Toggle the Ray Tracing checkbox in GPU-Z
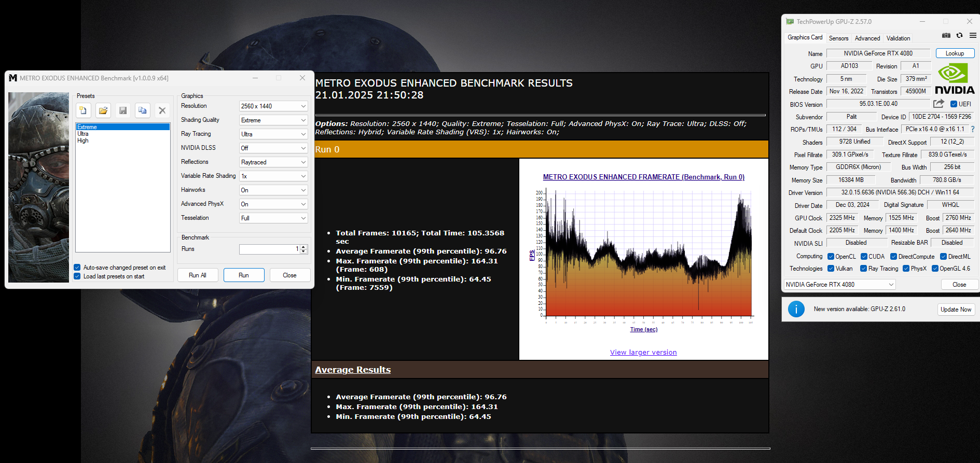Image resolution: width=980 pixels, height=463 pixels. click(x=864, y=269)
